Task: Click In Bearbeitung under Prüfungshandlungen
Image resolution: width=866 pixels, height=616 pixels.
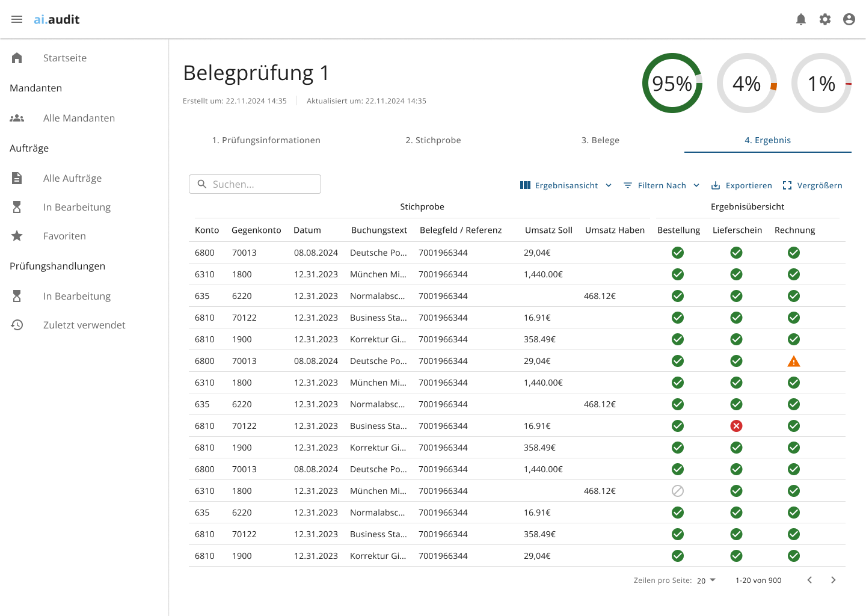Action: coord(77,296)
